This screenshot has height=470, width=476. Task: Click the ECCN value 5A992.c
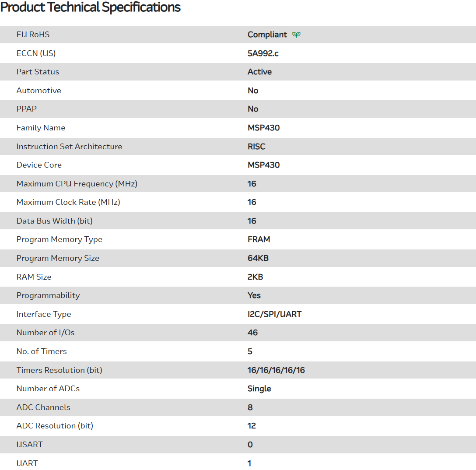coord(263,53)
